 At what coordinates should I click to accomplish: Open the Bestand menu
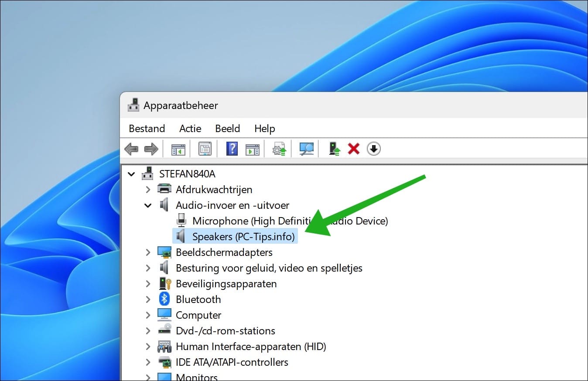point(147,128)
